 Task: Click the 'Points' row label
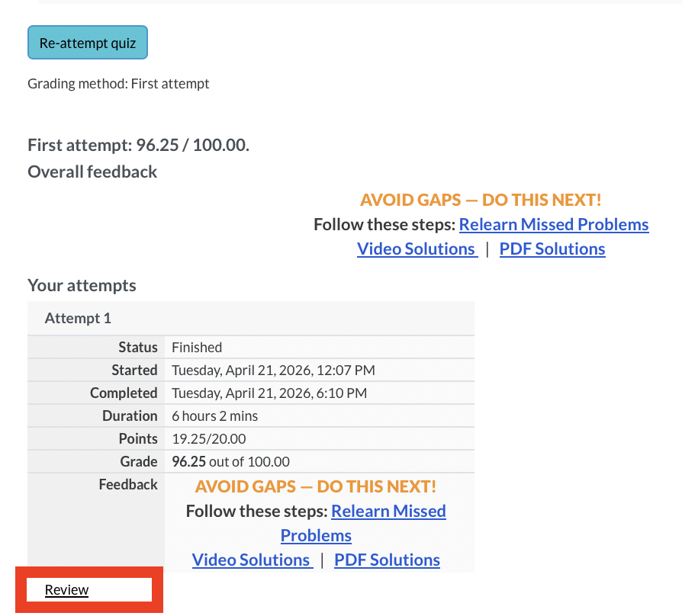(138, 438)
